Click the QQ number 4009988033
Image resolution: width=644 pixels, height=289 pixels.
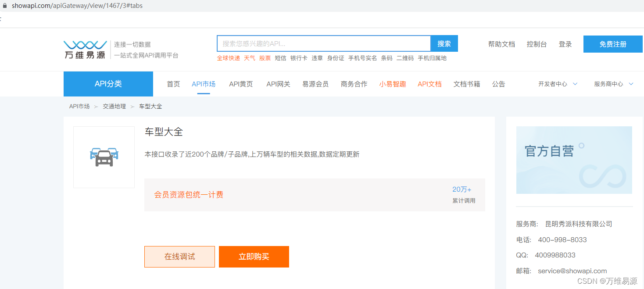555,255
